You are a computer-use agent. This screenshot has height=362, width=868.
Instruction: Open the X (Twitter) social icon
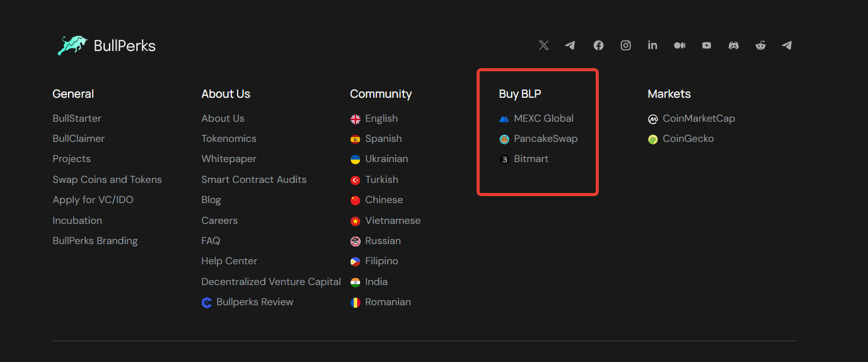(x=543, y=45)
